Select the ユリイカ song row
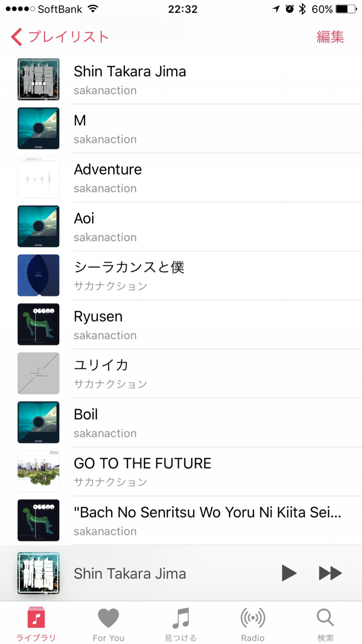 coord(181,374)
